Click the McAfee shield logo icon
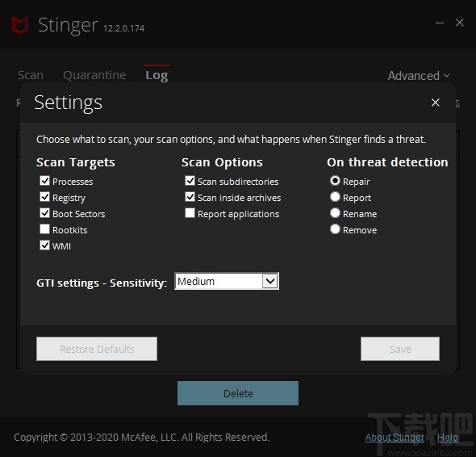 tap(20, 25)
